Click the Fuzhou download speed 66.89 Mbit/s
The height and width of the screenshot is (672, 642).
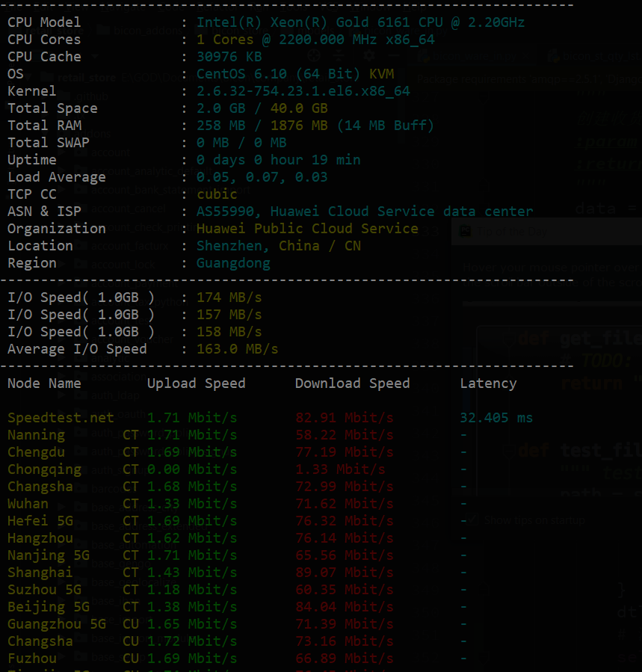click(344, 659)
